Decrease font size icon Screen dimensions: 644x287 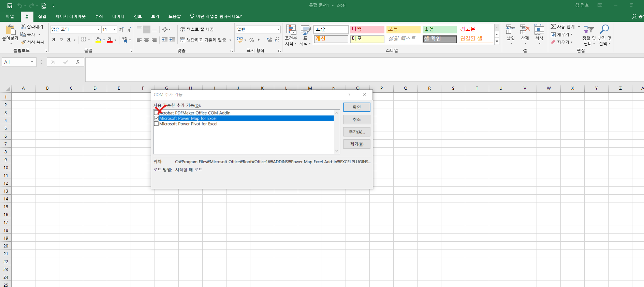[x=129, y=30]
